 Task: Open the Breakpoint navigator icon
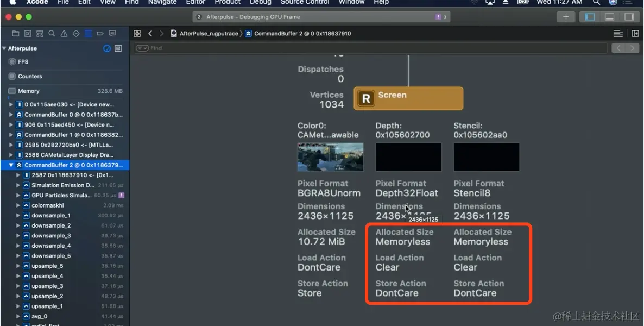pyautogui.click(x=100, y=34)
